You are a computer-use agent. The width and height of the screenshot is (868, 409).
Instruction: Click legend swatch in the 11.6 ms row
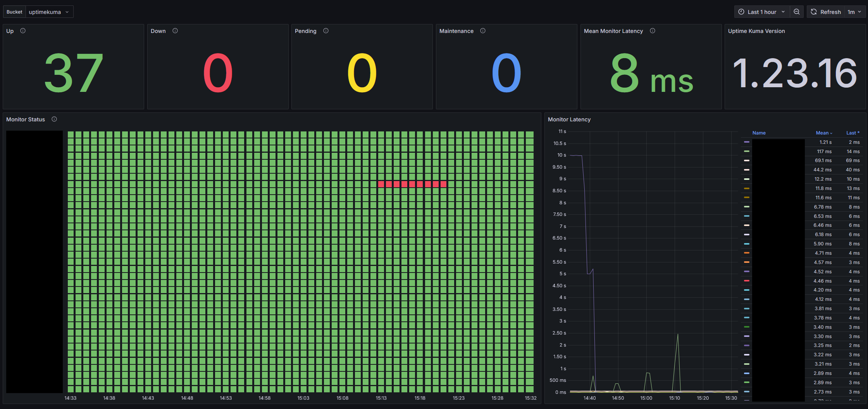pyautogui.click(x=747, y=198)
